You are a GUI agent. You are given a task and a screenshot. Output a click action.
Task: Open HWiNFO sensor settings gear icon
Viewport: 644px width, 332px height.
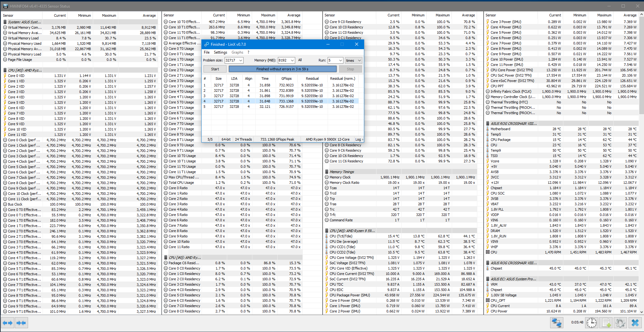tap(620, 323)
